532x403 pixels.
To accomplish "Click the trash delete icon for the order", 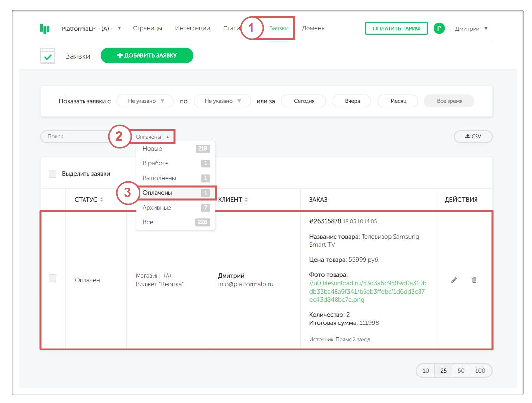I will tap(474, 280).
